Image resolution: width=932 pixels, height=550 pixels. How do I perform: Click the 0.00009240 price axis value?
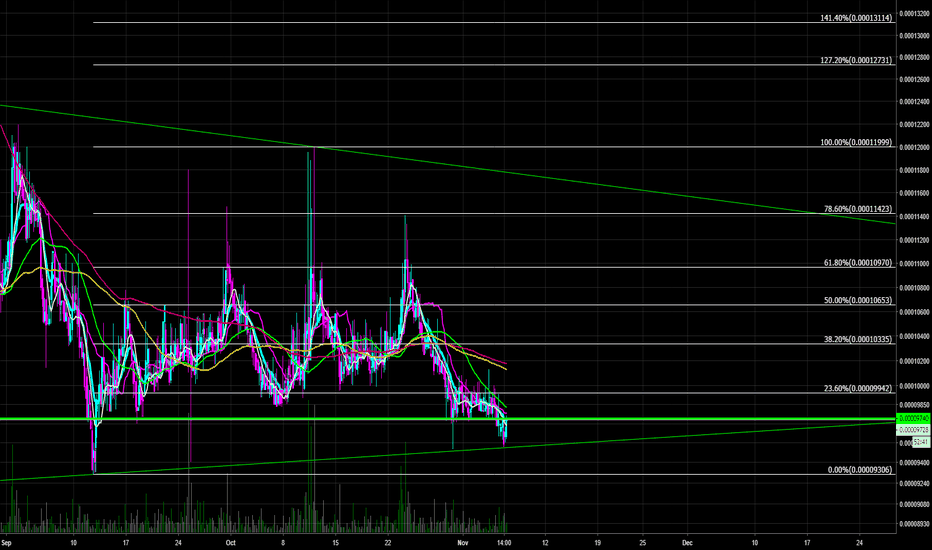tap(914, 484)
